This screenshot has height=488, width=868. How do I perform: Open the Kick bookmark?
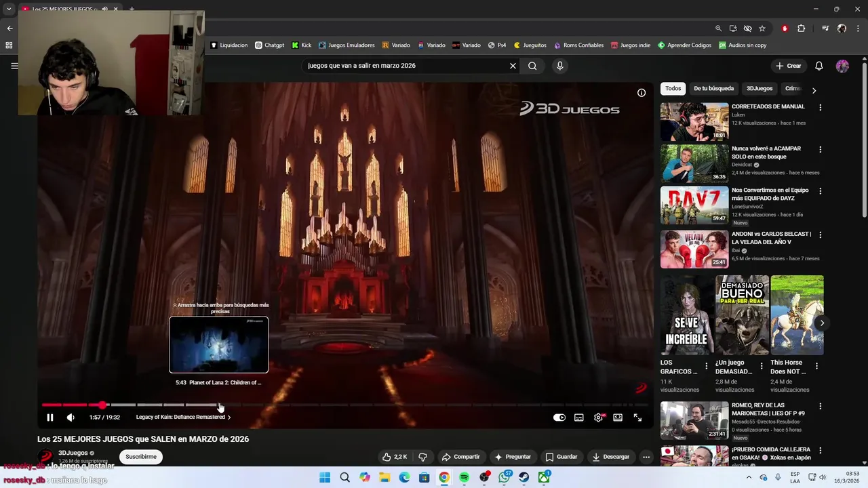point(301,45)
